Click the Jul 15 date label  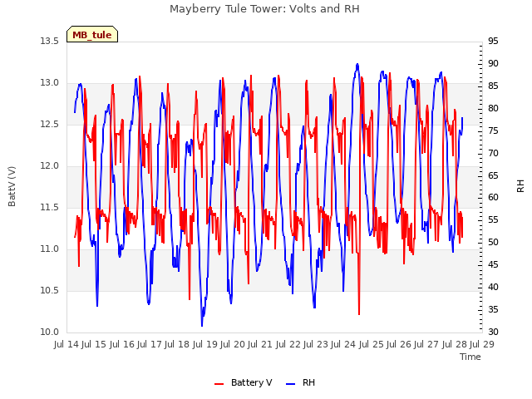point(94,344)
